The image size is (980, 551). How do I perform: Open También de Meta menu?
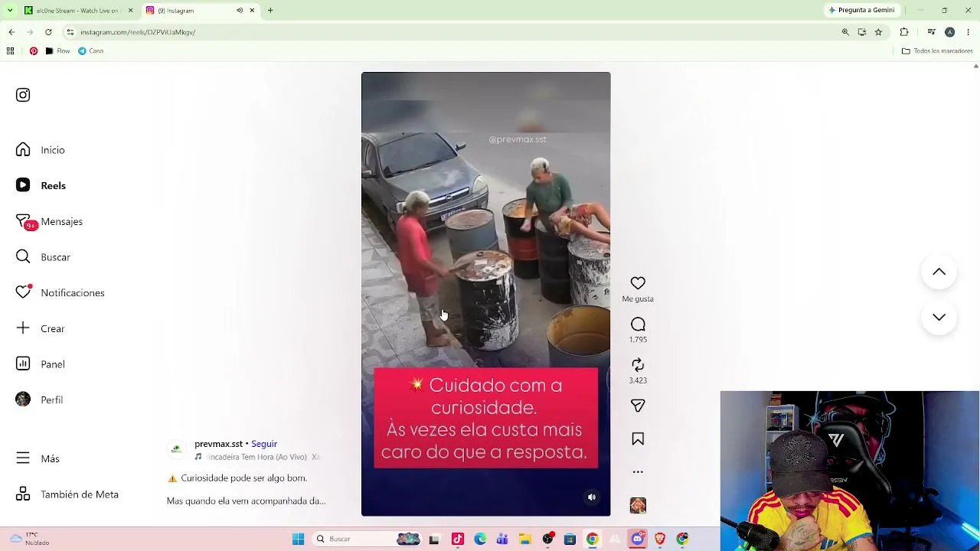[67, 494]
